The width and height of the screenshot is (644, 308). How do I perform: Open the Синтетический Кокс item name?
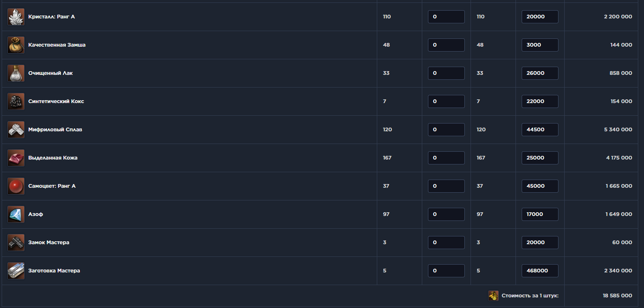56,101
